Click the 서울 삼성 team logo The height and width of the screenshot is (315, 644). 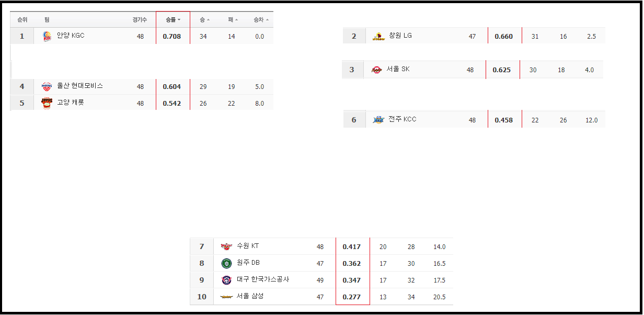click(226, 297)
